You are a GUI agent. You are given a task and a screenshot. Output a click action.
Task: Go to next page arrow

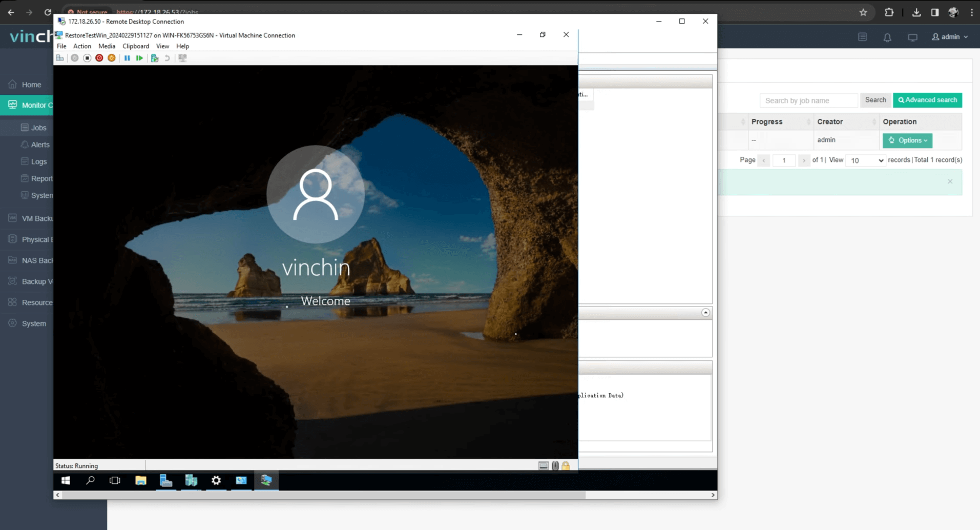804,160
